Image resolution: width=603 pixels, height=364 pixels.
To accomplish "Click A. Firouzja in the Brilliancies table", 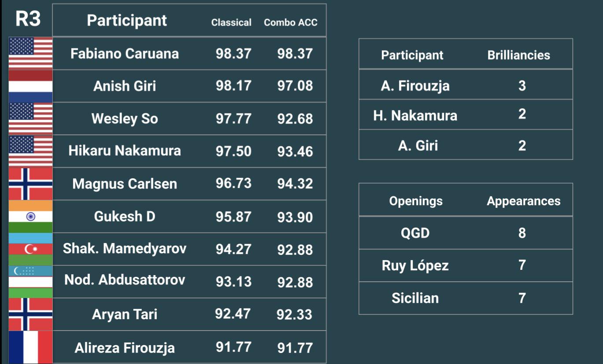I will click(415, 85).
